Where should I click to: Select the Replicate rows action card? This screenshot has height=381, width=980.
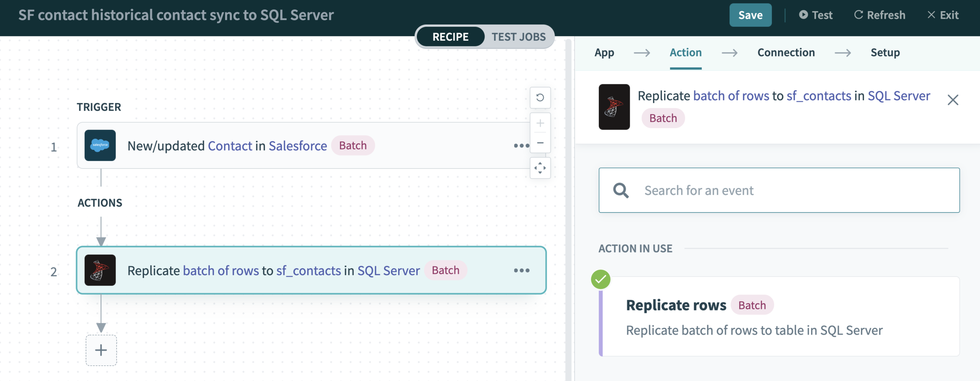tap(779, 317)
